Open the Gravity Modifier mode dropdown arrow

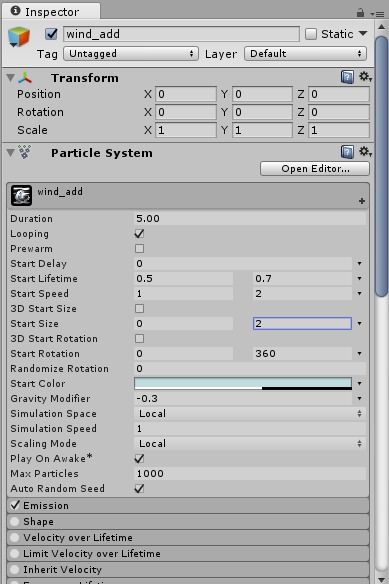coord(360,399)
